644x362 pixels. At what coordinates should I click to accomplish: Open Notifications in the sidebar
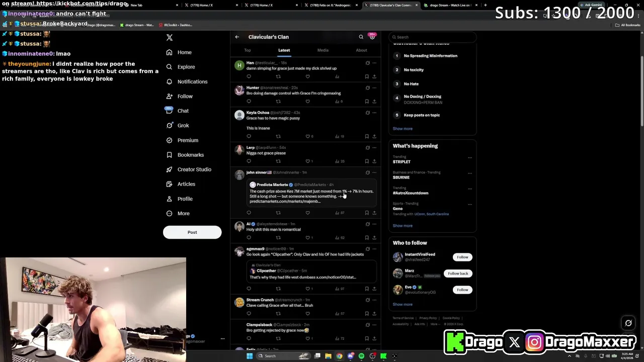(x=187, y=81)
